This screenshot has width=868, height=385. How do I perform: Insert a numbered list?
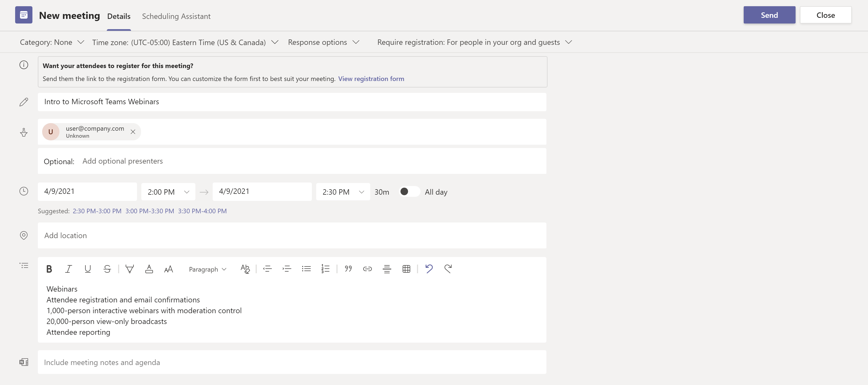[x=325, y=269]
